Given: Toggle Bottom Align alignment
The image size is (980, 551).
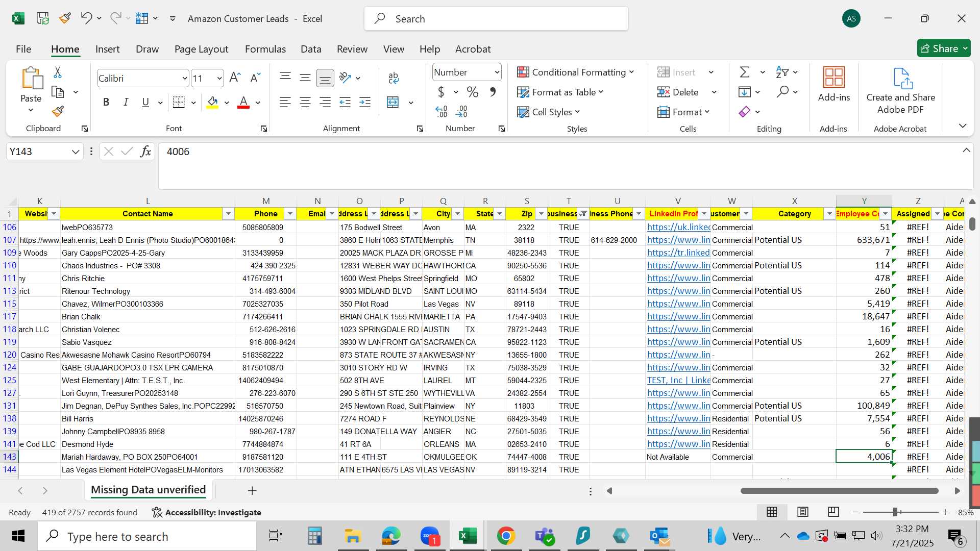Looking at the screenshot, I should point(325,78).
